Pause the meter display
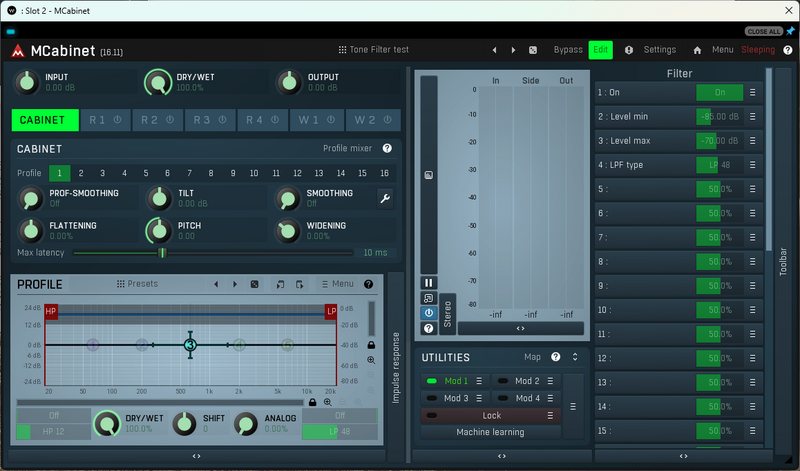The width and height of the screenshot is (800, 471). (429, 283)
